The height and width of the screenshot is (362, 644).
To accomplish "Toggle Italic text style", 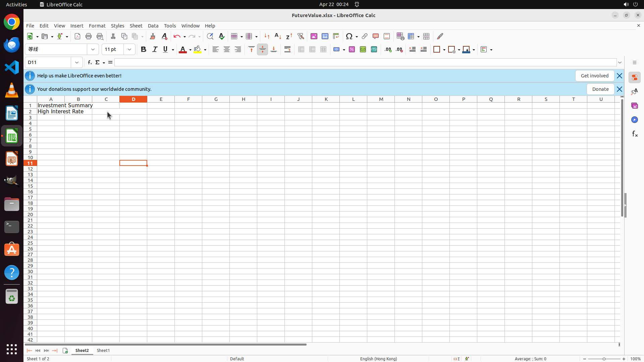I will [x=155, y=50].
